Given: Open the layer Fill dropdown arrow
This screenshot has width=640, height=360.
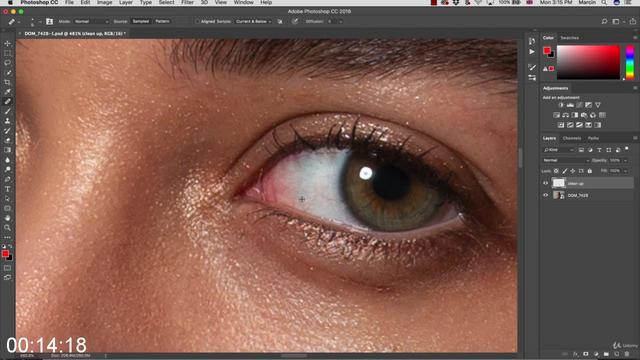Looking at the screenshot, I should 625,171.
